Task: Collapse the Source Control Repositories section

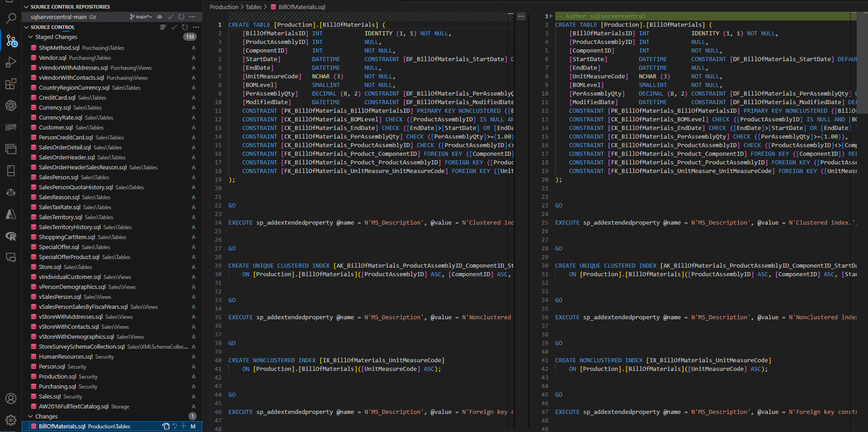Action: (26, 7)
